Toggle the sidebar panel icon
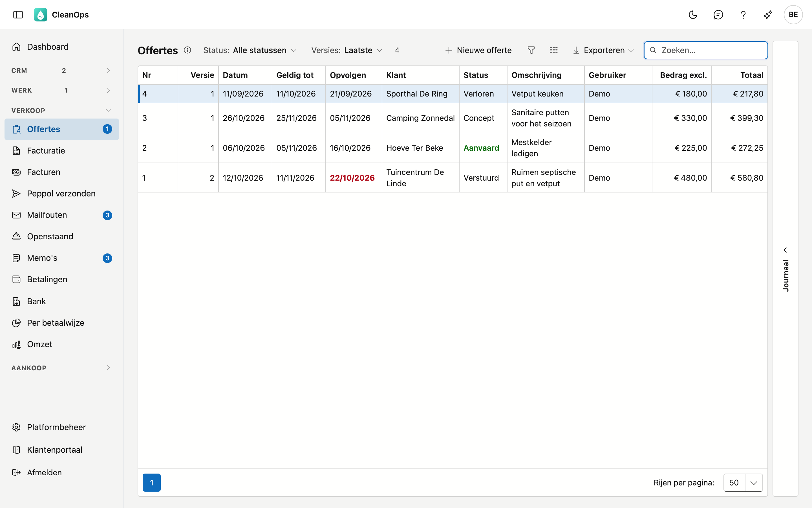Screen dimensions: 812x508 click(18, 14)
